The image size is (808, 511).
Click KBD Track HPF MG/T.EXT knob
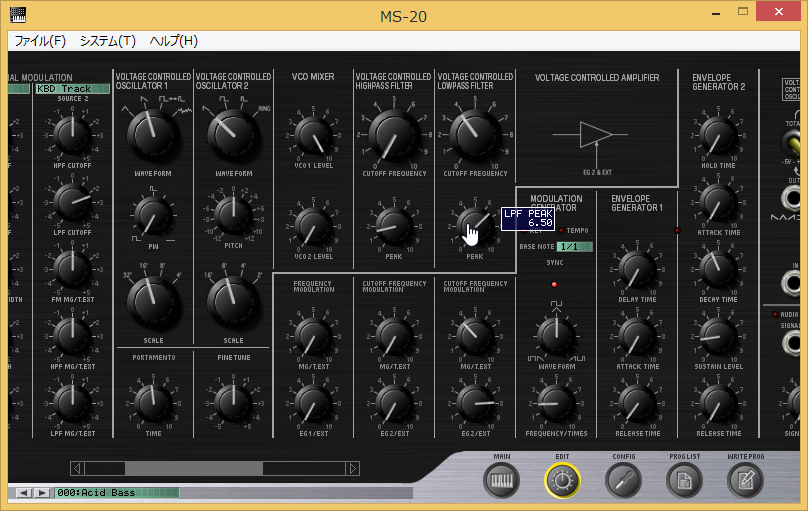[x=72, y=336]
